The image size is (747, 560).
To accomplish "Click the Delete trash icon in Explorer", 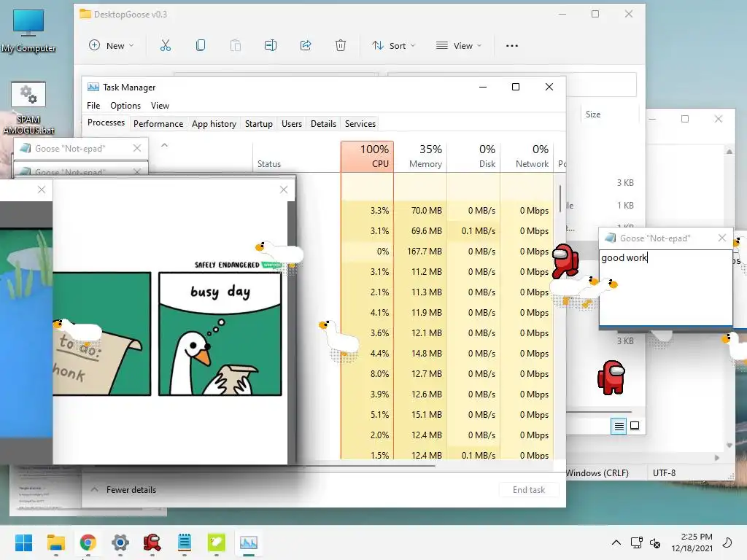I will pos(341,46).
